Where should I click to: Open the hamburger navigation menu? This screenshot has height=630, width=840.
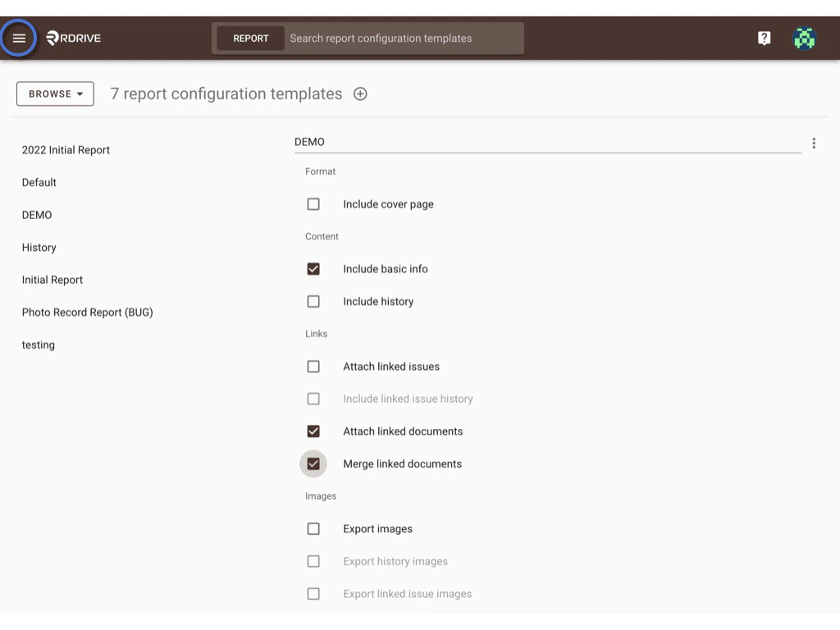[19, 38]
